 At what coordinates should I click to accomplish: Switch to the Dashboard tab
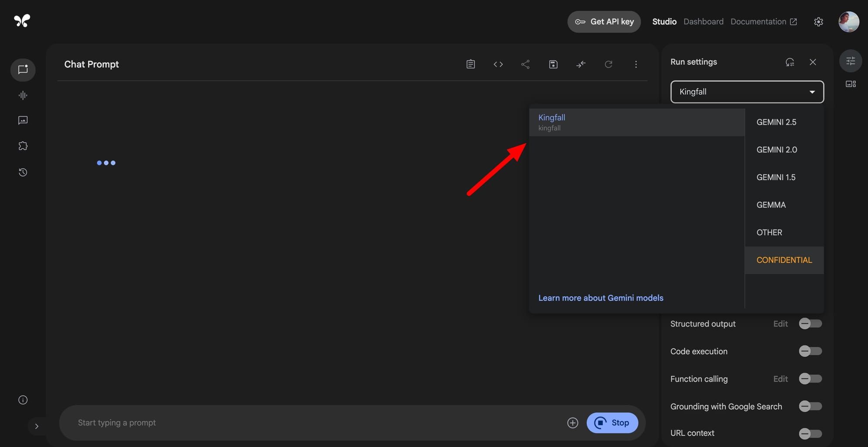(703, 21)
